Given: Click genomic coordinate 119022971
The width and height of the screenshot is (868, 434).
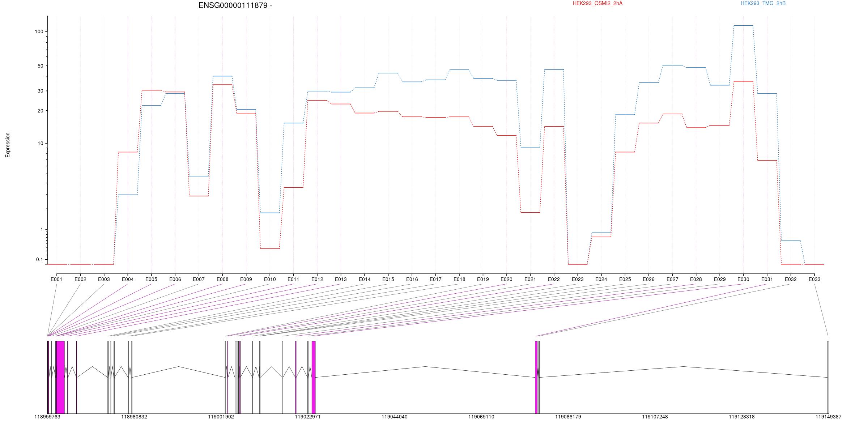Looking at the screenshot, I should click(308, 417).
